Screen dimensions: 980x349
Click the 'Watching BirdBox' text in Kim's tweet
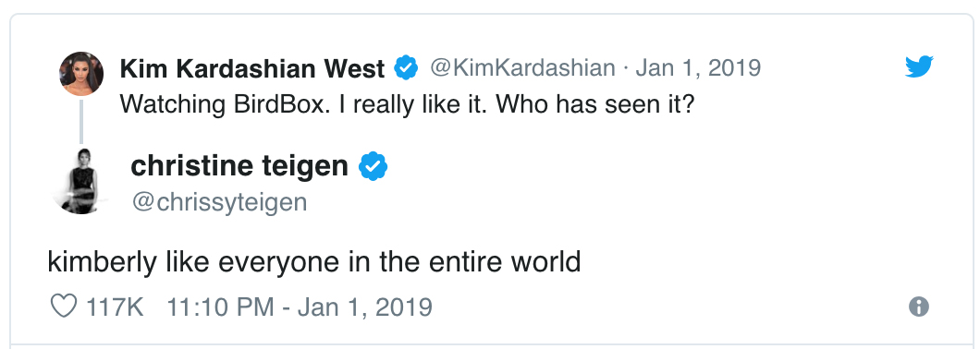pos(224,104)
